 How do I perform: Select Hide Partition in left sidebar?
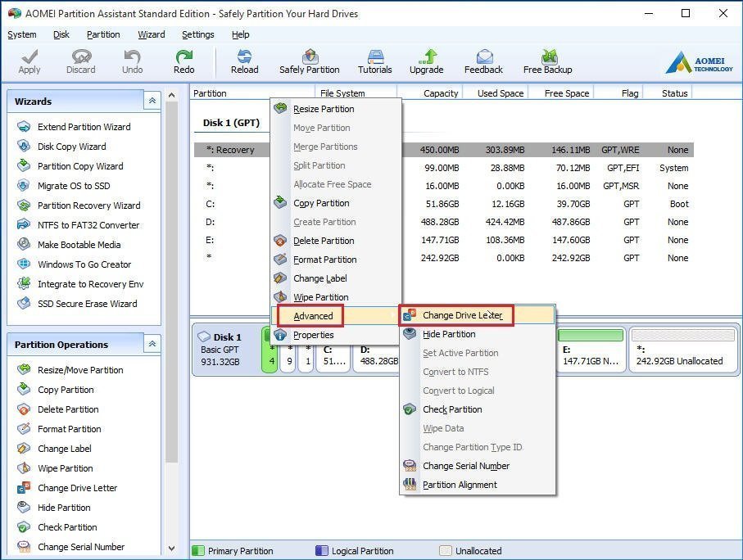64,508
